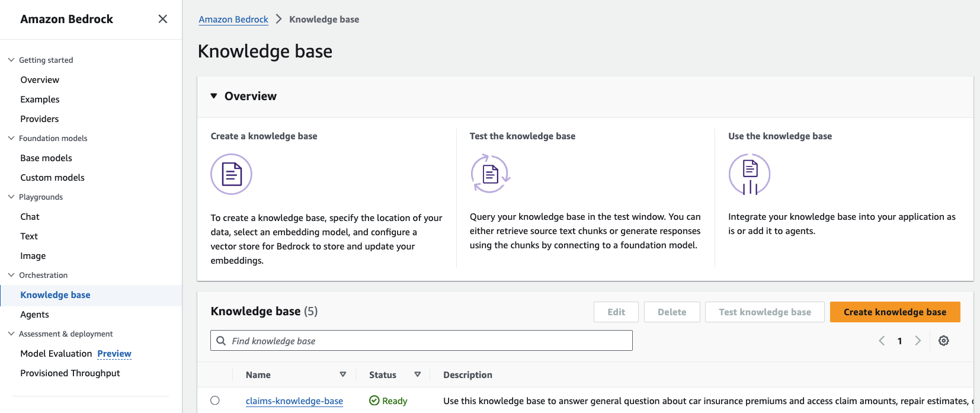Click the Test the knowledge base icon
The width and height of the screenshot is (980, 413).
491,174
